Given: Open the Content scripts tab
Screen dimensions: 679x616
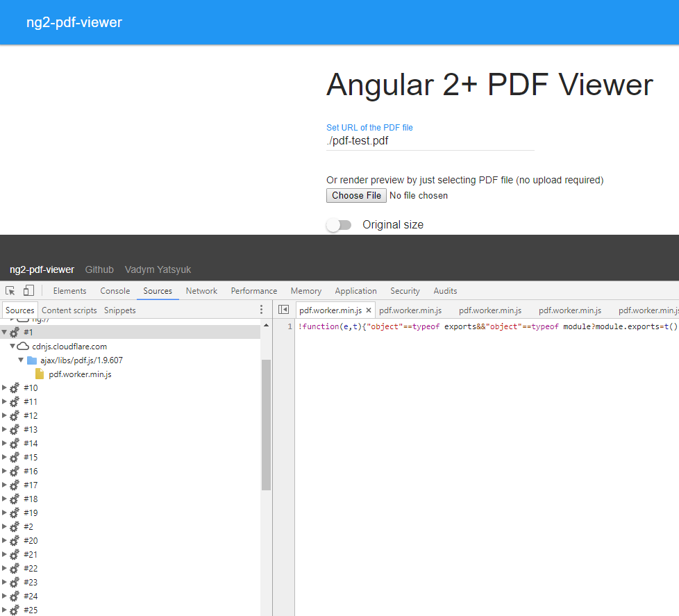Looking at the screenshot, I should point(69,310).
